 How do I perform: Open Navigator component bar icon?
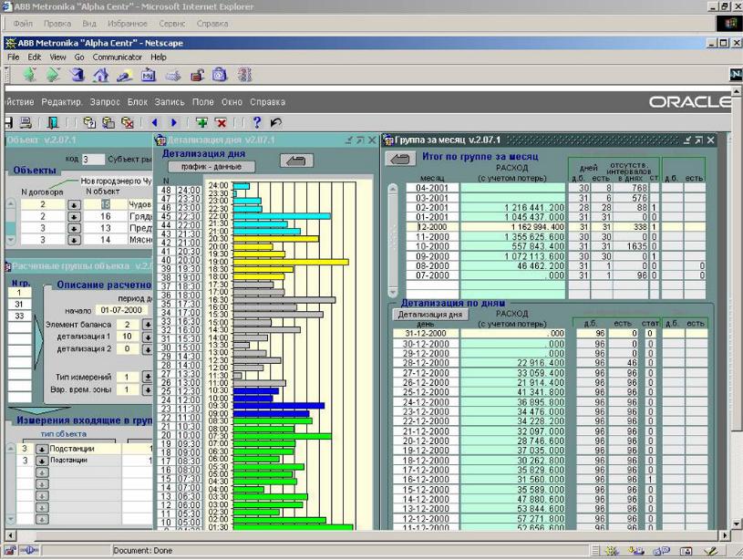(612, 551)
